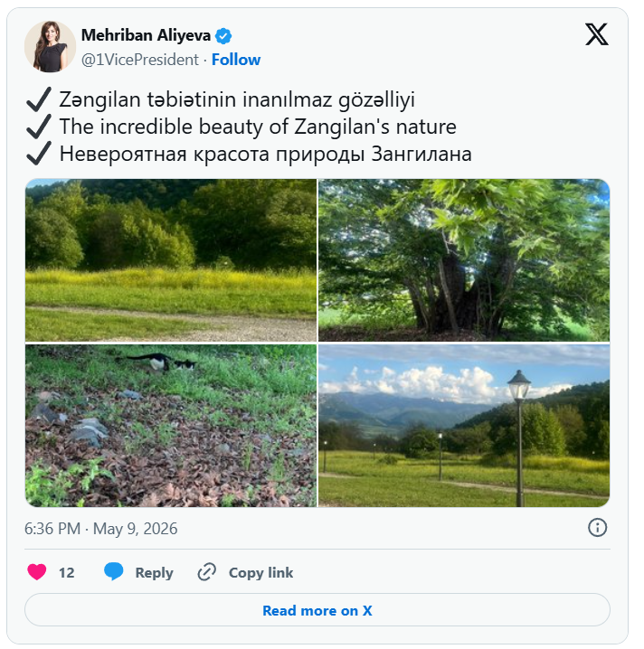This screenshot has height=649, width=644.
Task: Click the blue verified badge
Action: click(223, 36)
